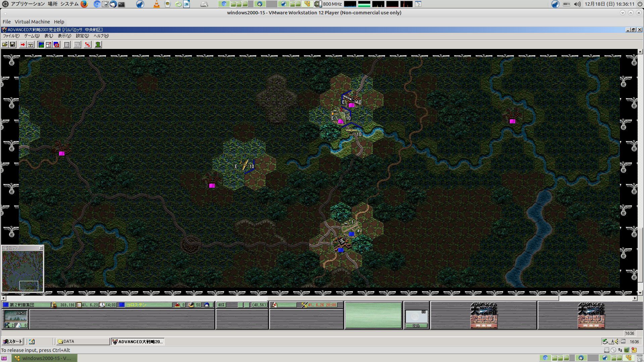The width and height of the screenshot is (644, 362).
Task: Click the calendar date icon in status bar
Action: (x=79, y=305)
